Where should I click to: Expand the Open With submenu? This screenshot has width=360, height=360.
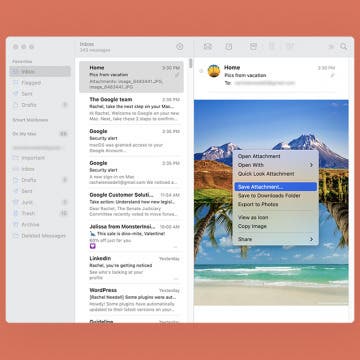(275, 165)
